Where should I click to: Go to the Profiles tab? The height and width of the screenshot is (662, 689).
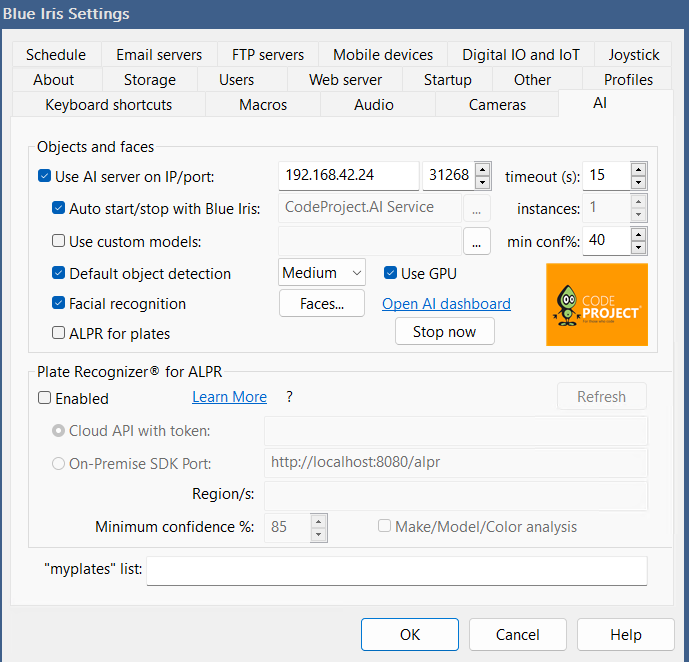(x=628, y=80)
